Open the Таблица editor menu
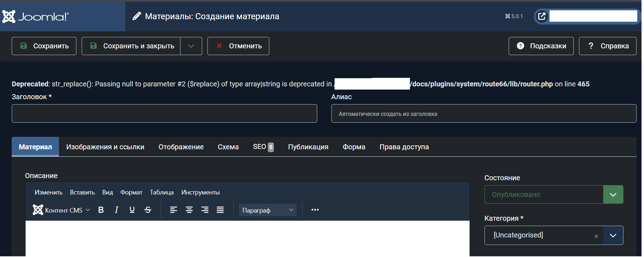The height and width of the screenshot is (257, 644). (x=162, y=192)
